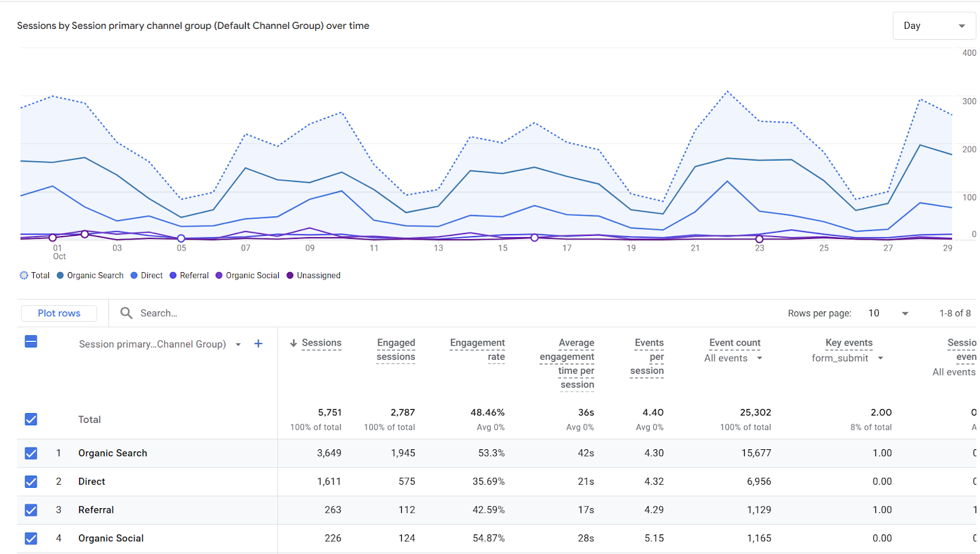Sort by Engaged sessions column
Viewport: 980px width, 554px height.
(x=396, y=350)
